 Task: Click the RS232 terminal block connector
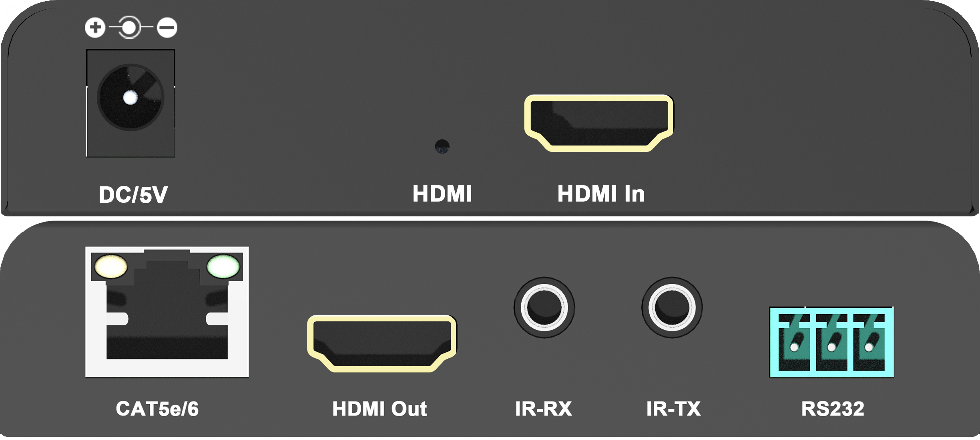831,342
